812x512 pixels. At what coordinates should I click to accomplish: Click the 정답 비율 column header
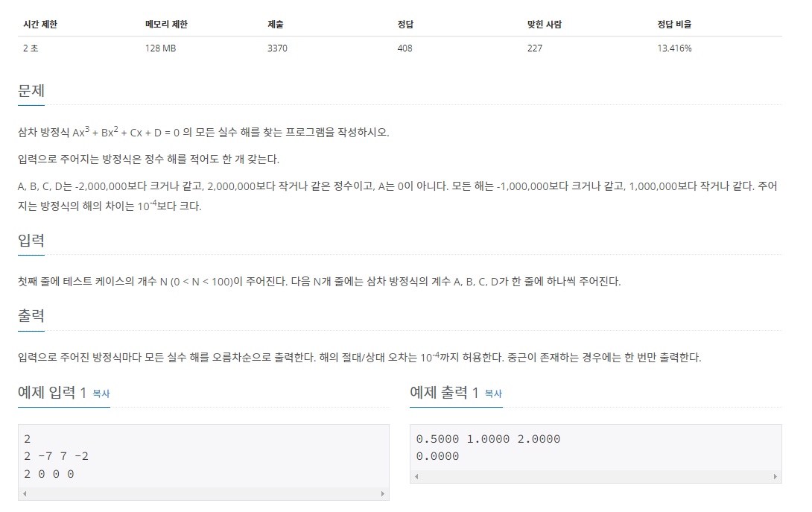[x=674, y=25]
